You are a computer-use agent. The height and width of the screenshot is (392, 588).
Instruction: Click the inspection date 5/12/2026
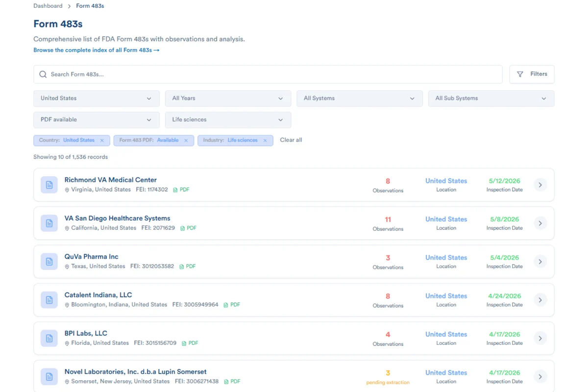click(505, 181)
